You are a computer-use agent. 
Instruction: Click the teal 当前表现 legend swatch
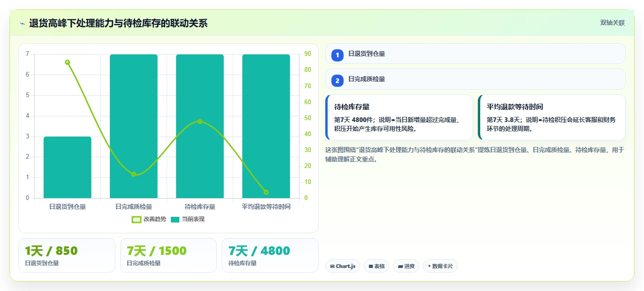click(x=175, y=219)
